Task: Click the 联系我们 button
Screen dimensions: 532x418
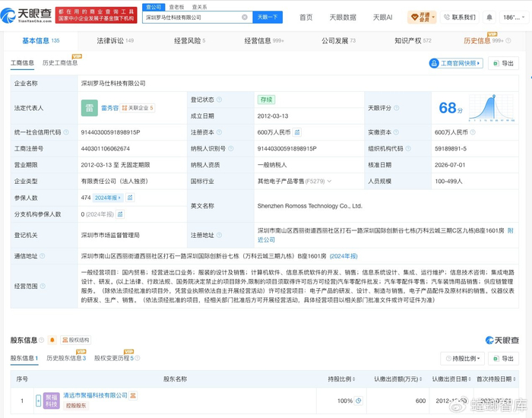Action: pyautogui.click(x=459, y=17)
